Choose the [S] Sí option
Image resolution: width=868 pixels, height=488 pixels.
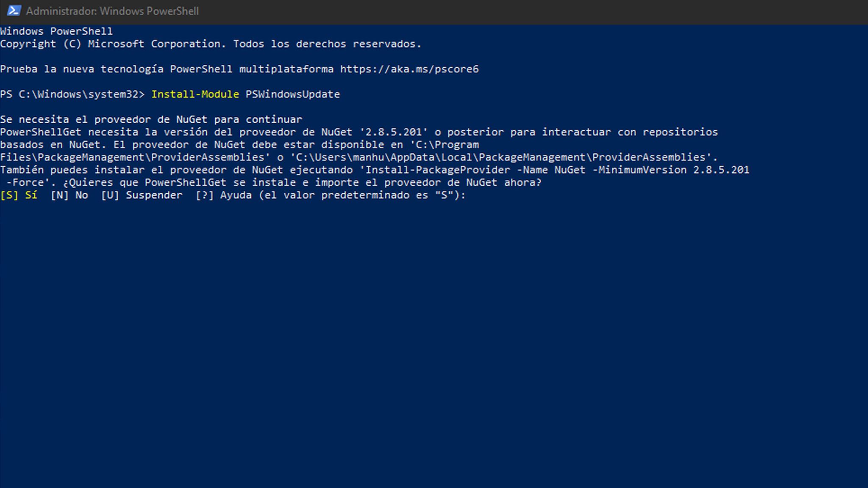(19, 195)
